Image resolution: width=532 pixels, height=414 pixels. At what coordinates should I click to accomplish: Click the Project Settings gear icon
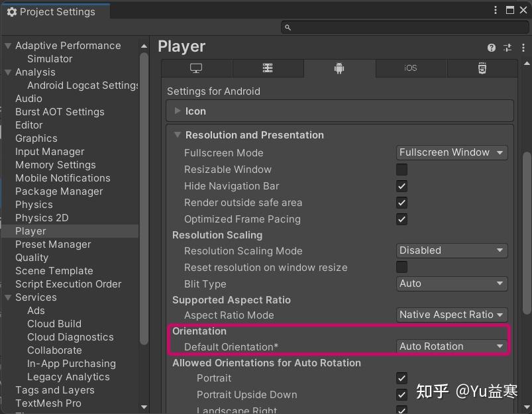click(x=11, y=11)
